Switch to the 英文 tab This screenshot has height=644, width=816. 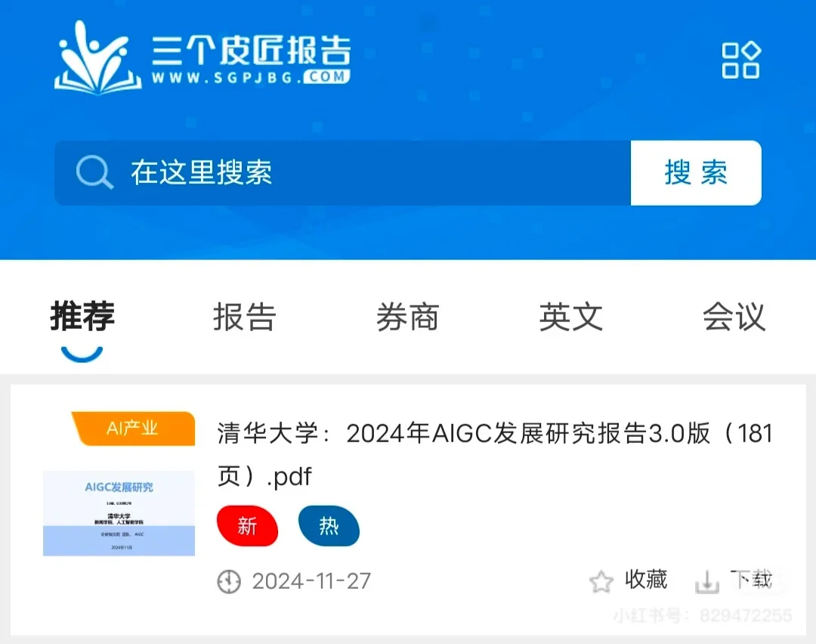coord(571,317)
